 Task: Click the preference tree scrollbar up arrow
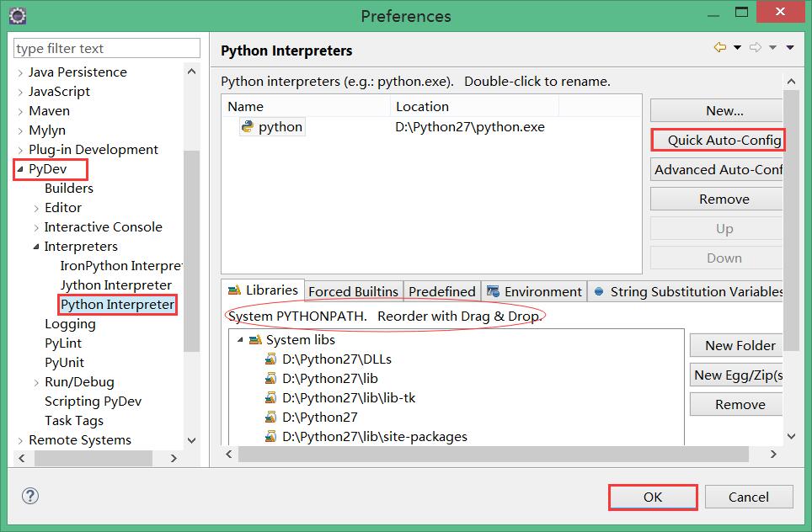tap(191, 72)
